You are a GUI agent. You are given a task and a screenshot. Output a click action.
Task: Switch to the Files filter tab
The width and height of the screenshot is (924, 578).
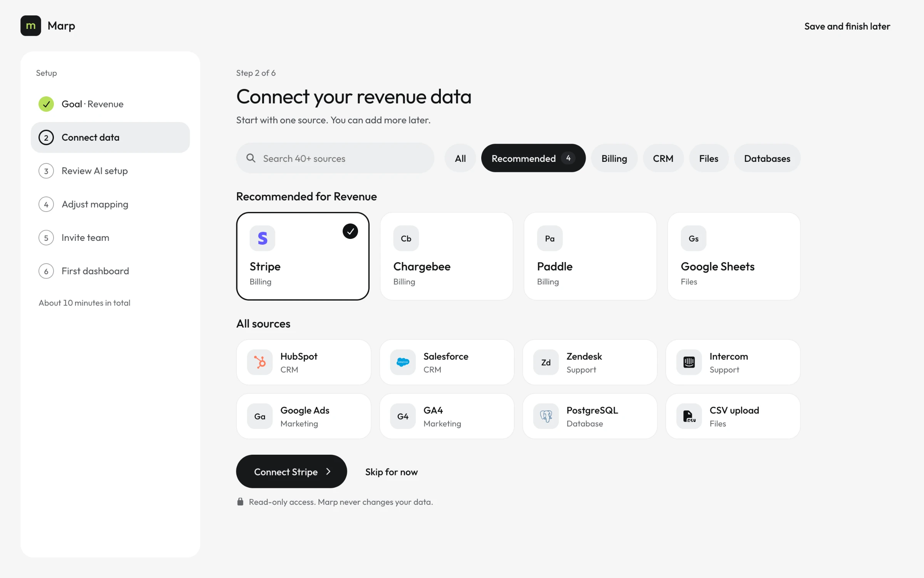708,158
